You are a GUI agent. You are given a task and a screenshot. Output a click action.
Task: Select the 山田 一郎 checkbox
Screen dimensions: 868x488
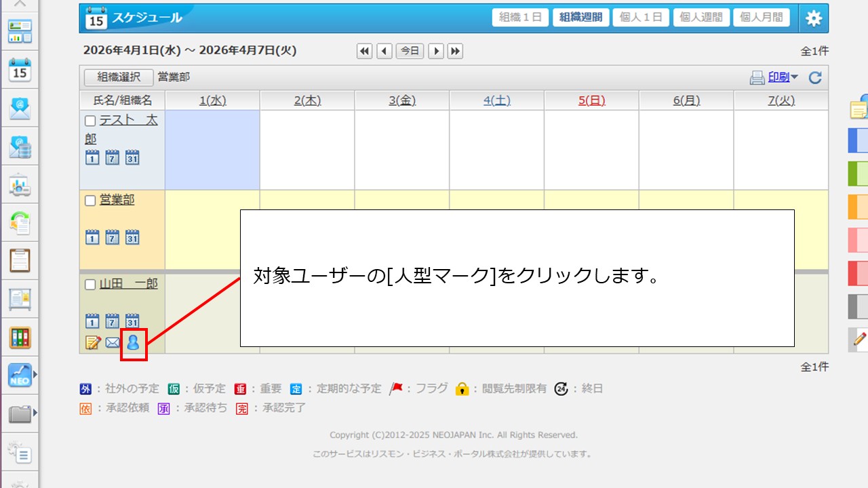(90, 285)
